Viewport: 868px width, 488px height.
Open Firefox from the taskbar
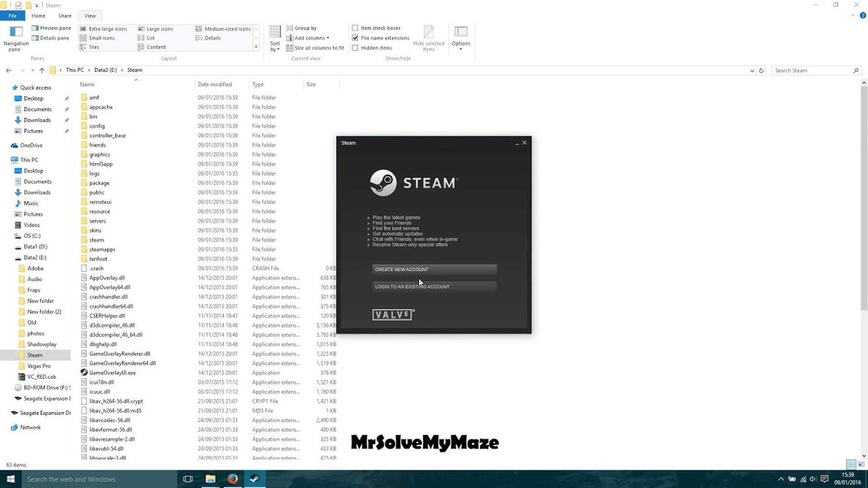pyautogui.click(x=232, y=479)
